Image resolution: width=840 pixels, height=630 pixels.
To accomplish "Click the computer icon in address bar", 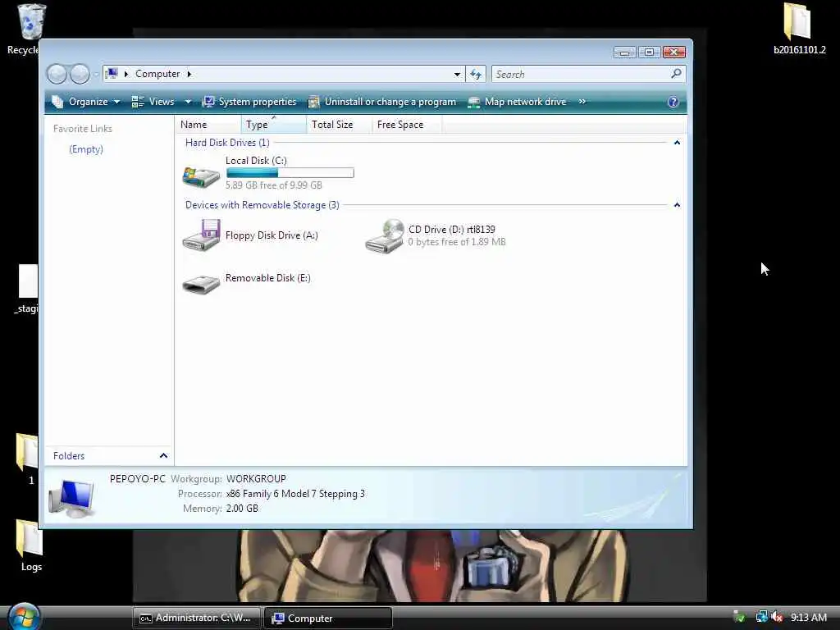I will 112,73.
